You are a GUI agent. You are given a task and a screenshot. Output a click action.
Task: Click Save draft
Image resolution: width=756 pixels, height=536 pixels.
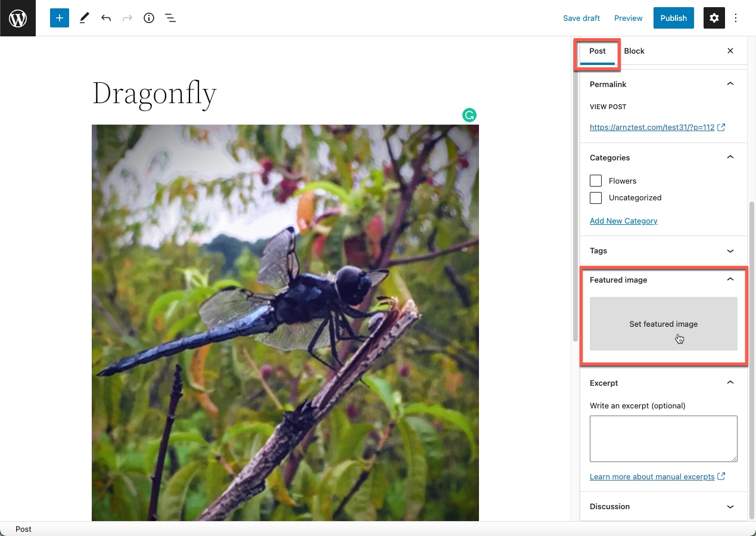[x=581, y=18]
